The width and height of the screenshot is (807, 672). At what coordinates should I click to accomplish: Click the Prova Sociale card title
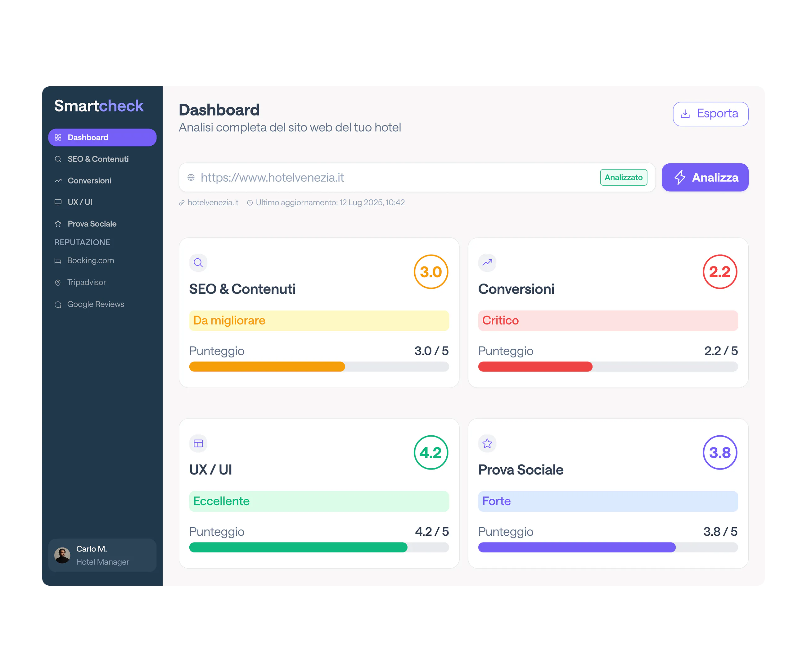point(521,470)
